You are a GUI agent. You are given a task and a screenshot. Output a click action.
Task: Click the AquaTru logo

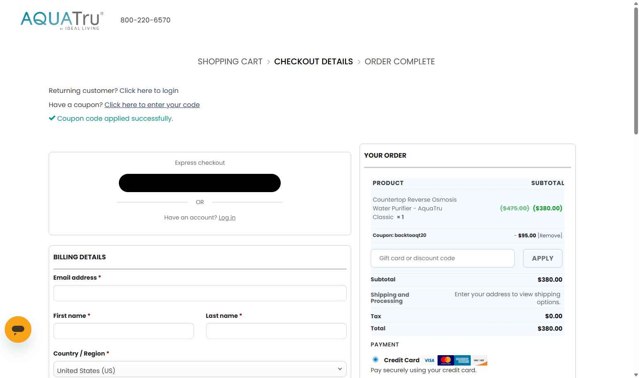[62, 20]
